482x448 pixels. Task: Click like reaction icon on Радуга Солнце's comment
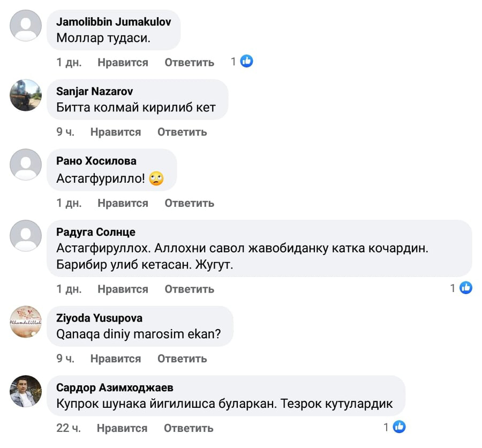(466, 288)
